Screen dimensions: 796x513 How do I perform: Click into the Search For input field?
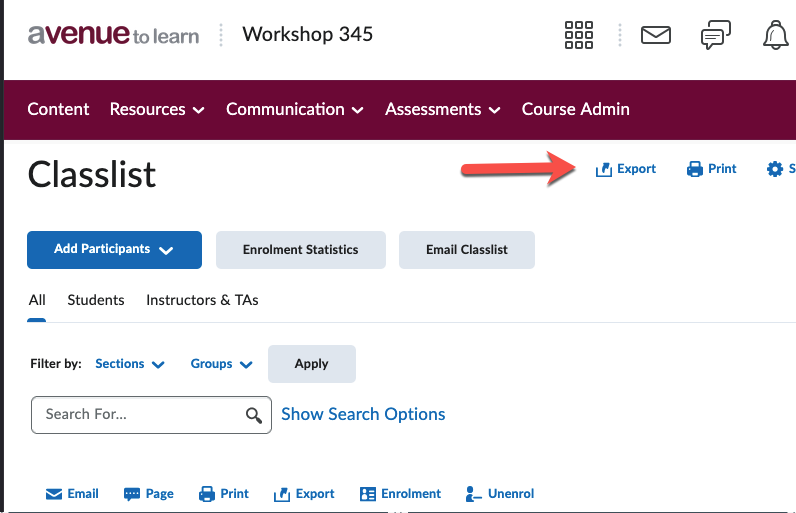point(140,414)
